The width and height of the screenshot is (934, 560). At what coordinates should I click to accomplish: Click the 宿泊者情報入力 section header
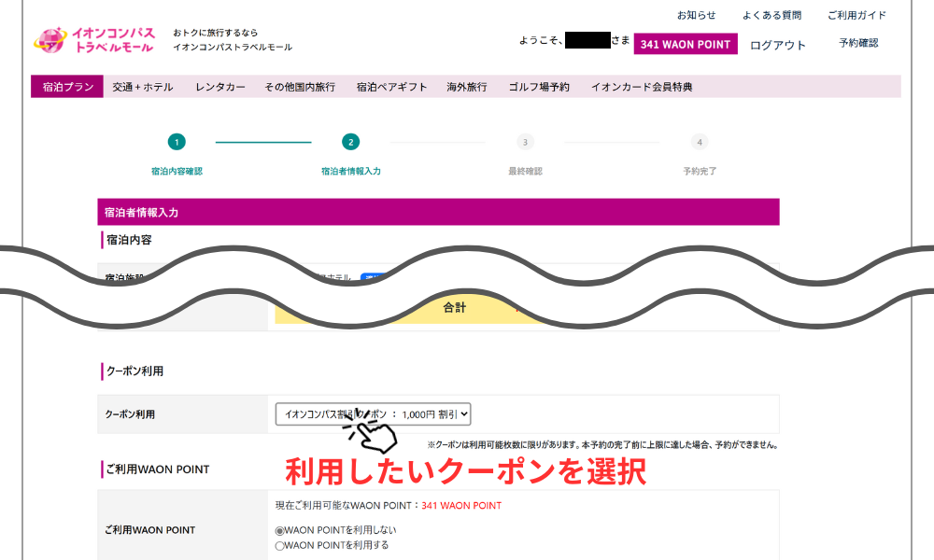438,212
